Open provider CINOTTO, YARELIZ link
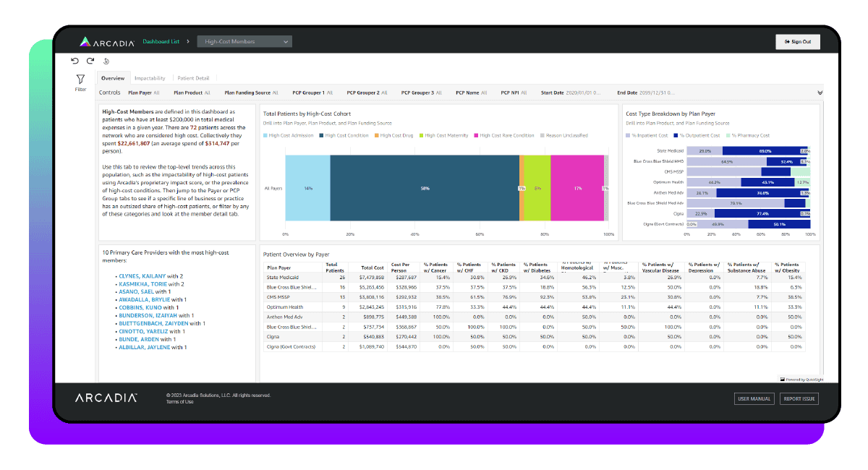868x470 pixels. click(145, 331)
